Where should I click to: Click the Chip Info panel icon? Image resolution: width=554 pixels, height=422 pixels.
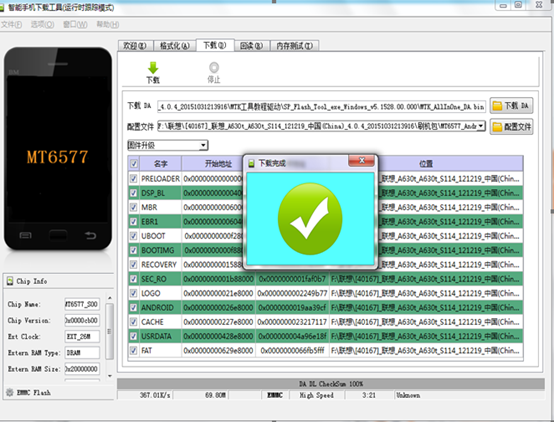[x=10, y=281]
